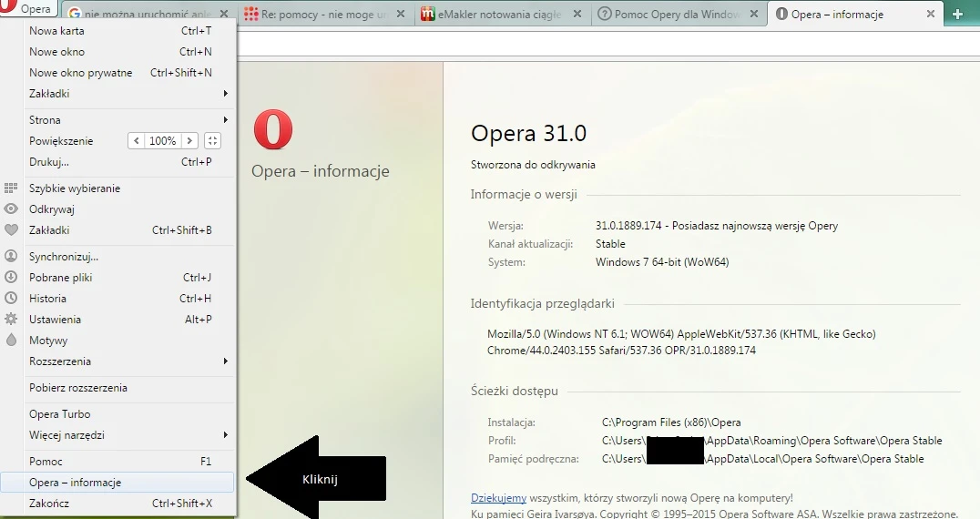Click the Synchronizuj person icon
Viewport: 980px width, 519px height.
[11, 256]
